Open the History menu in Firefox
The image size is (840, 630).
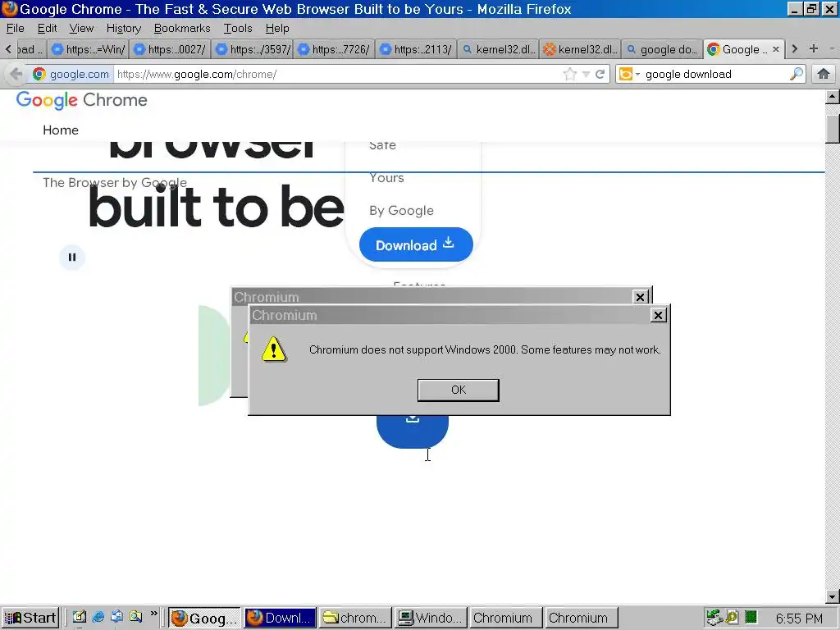pos(123,28)
